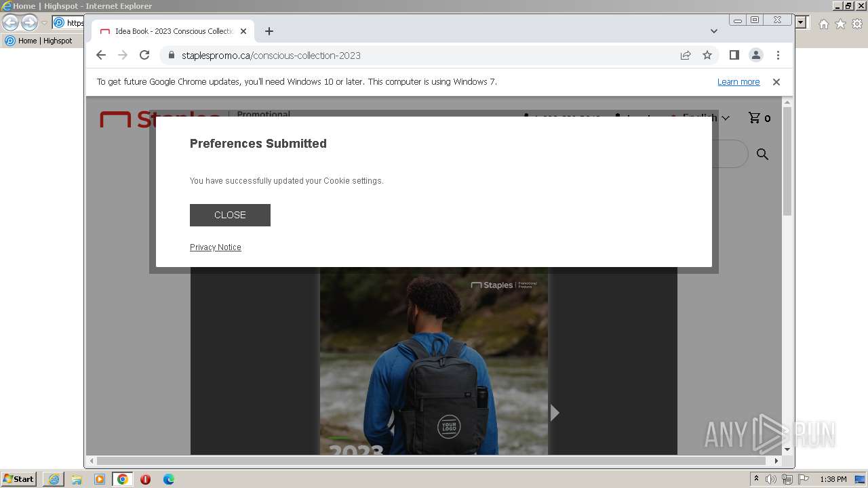868x488 pixels.
Task: Select the Idea Book 2023 Conscious Collection tab
Action: pos(174,31)
